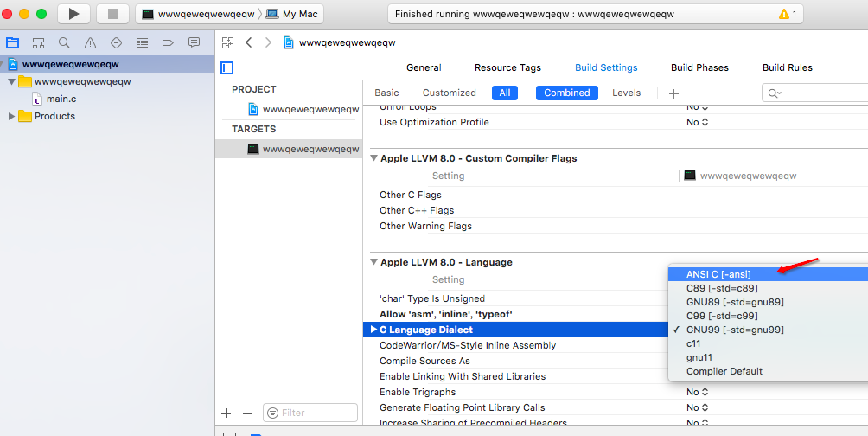Image resolution: width=868 pixels, height=436 pixels.
Task: Stop the running scheme
Action: click(x=113, y=14)
